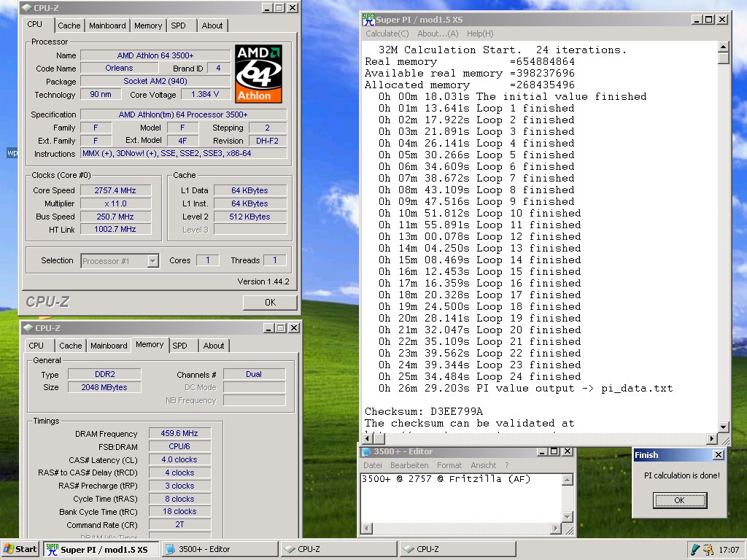Open the ? help menu in Editor
Screen dimensions: 747x560
[x=507, y=465]
